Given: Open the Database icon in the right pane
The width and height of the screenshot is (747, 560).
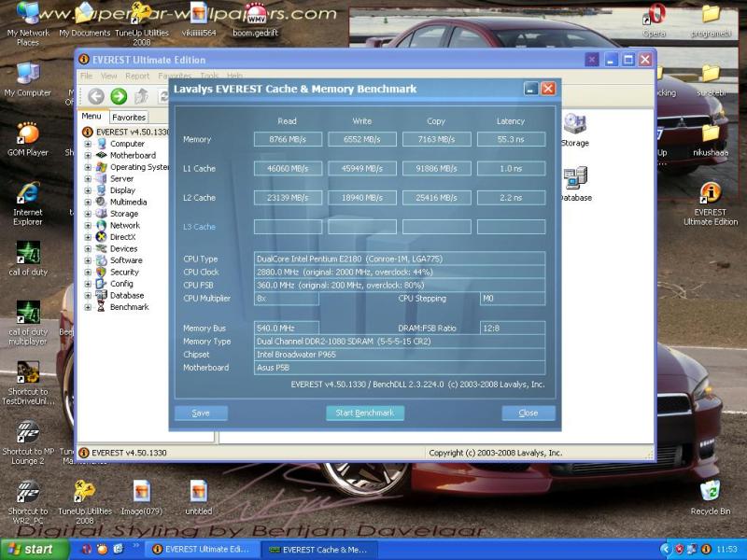Looking at the screenshot, I should coord(574,179).
